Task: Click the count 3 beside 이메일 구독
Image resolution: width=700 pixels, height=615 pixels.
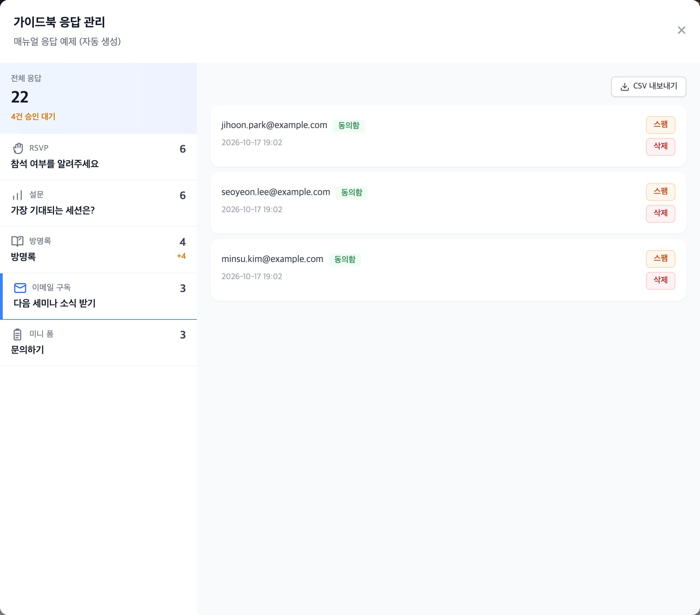Action: click(183, 288)
